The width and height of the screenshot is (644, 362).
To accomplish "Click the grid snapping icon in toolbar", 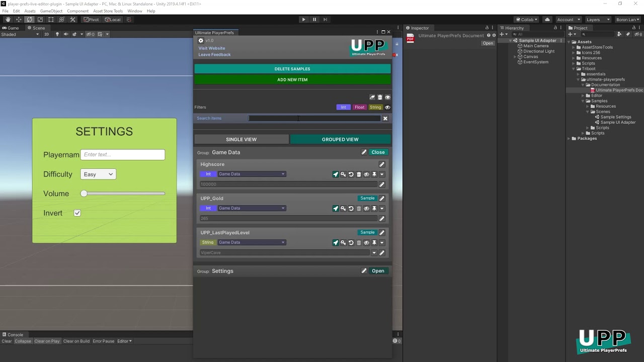I will click(x=129, y=20).
